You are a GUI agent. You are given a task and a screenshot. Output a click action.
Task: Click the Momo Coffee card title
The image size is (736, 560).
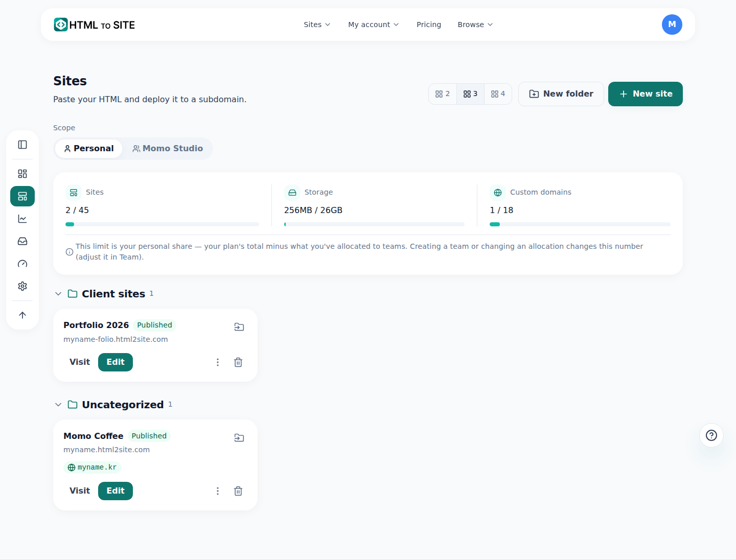94,436
